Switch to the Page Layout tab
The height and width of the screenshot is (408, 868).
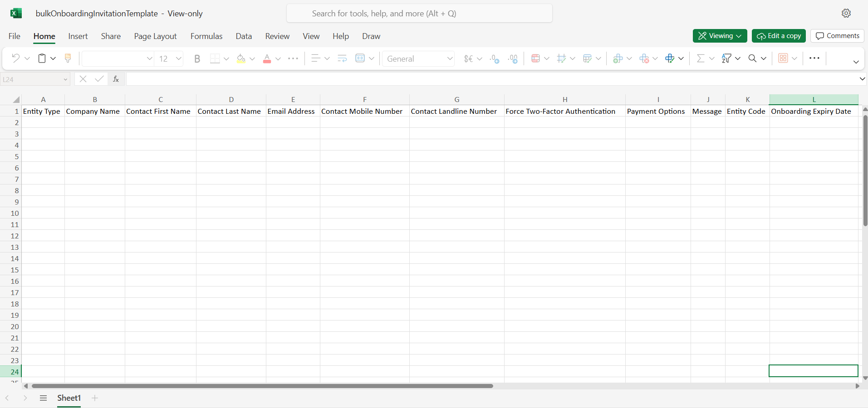pos(155,36)
